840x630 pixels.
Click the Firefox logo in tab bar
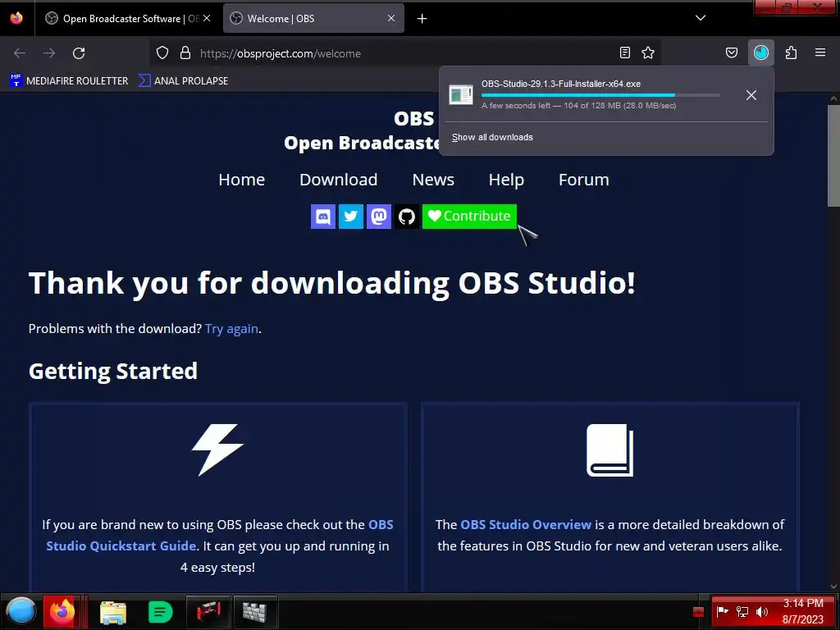pos(16,18)
